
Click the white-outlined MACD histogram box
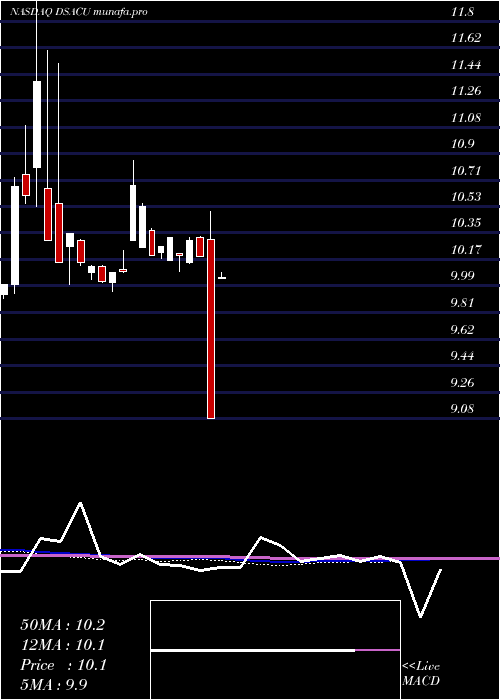point(275,650)
